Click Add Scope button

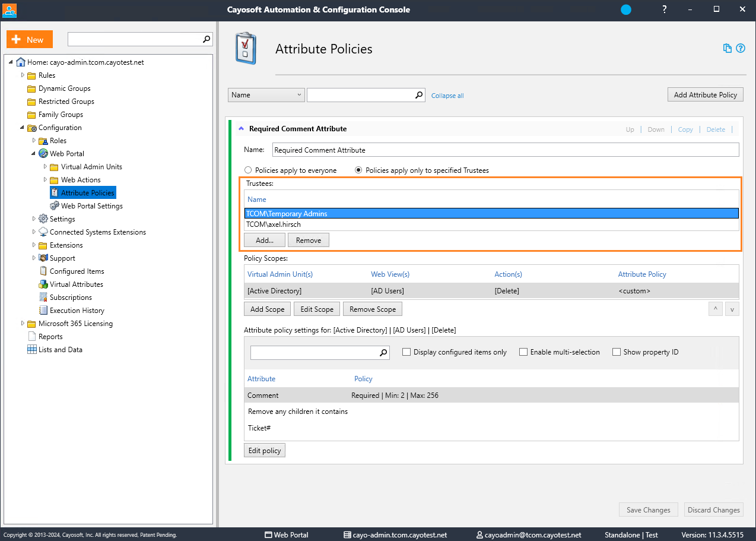(268, 309)
